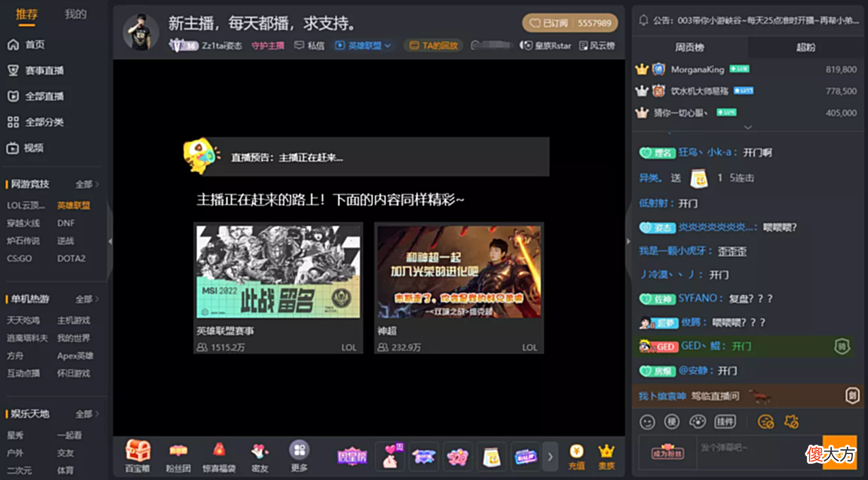Screen dimensions: 868x480
Task: Open Apex英雄 in sidebar
Action: pyautogui.click(x=75, y=356)
